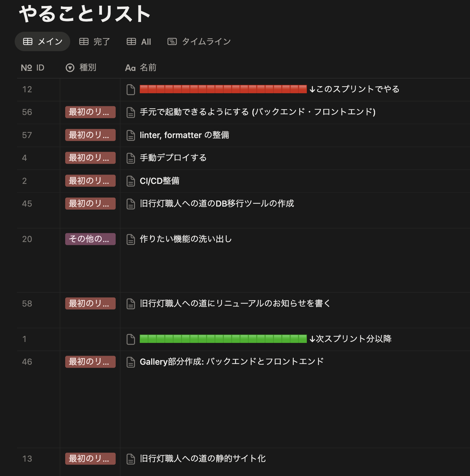This screenshot has width=470, height=476.
Task: Click the blank page icon in the 次スプリント分以降 row
Action: [131, 339]
